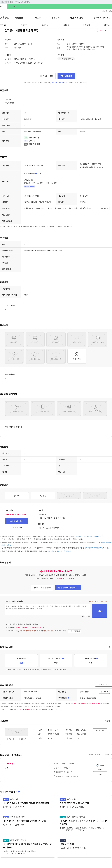Go to the 고용24 home logo
This screenshot has width=112, height=868.
(x=4, y=18)
